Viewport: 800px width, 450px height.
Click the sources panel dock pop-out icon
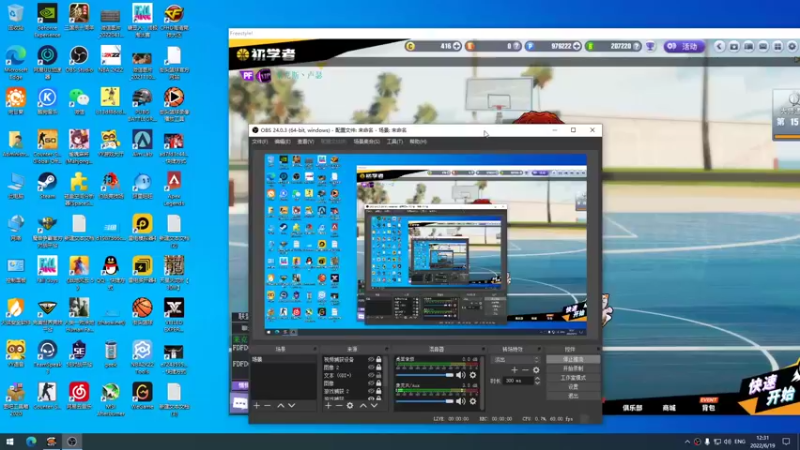387,349
